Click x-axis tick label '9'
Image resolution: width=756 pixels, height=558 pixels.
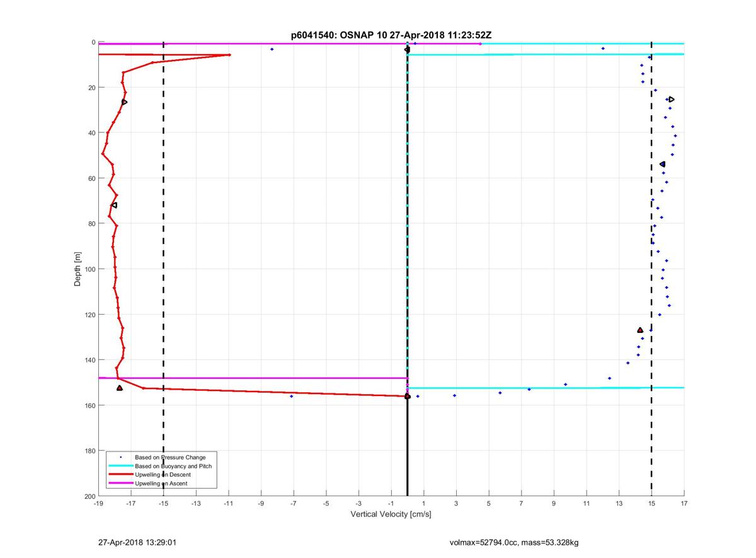(x=554, y=503)
